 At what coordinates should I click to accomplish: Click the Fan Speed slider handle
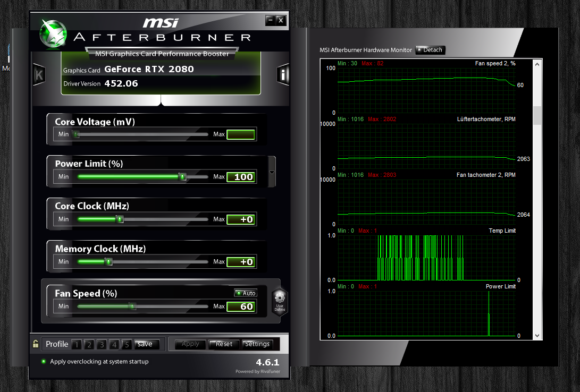click(x=132, y=306)
